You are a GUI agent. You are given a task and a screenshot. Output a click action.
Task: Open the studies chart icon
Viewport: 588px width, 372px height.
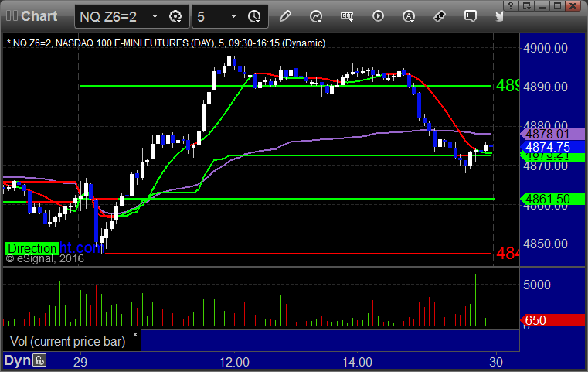(x=316, y=16)
